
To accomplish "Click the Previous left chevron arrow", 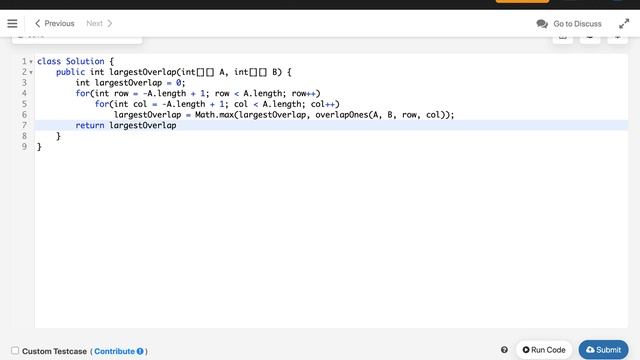I will (38, 24).
